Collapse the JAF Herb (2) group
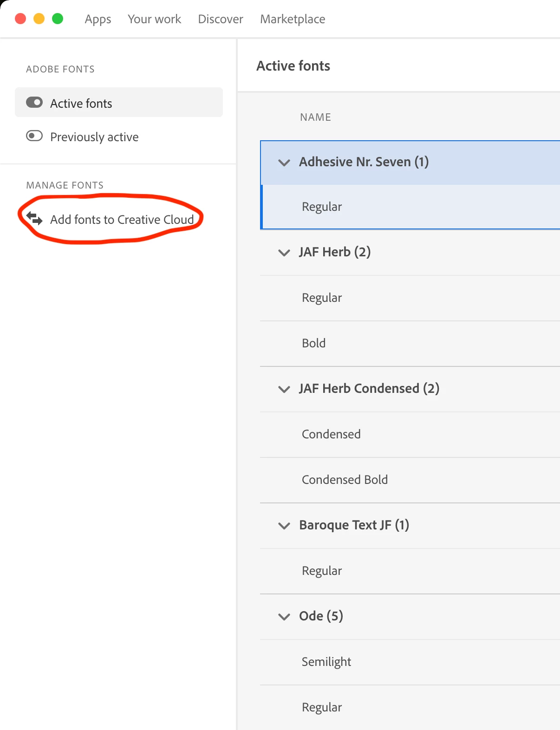Image resolution: width=560 pixels, height=730 pixels. point(284,253)
